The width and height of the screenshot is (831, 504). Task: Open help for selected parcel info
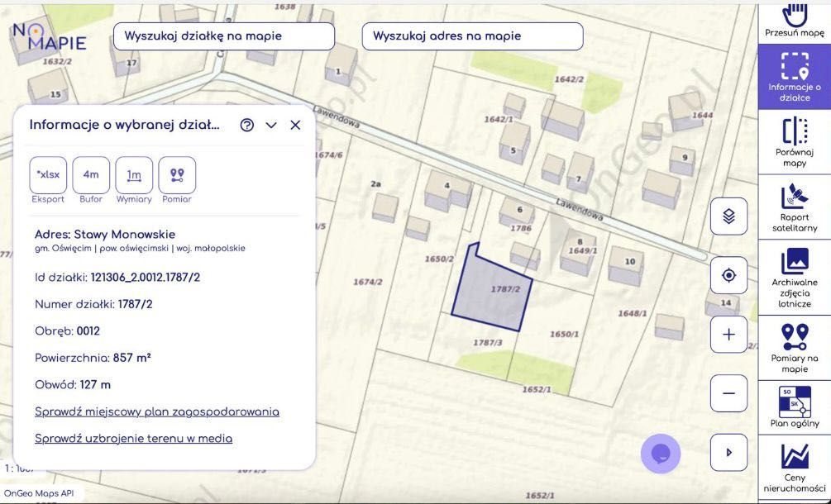coord(246,126)
